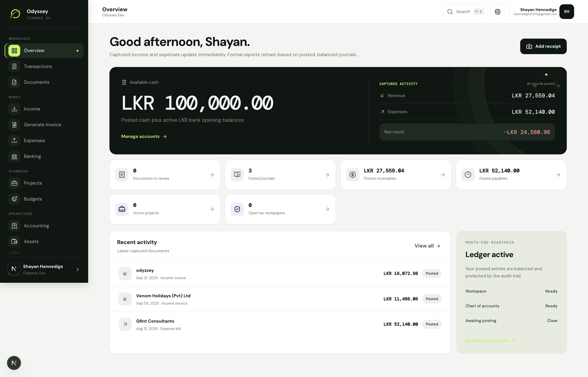Screen dimensions: 588x377
Task: Click the Documents to review card icon
Action: pos(122,175)
